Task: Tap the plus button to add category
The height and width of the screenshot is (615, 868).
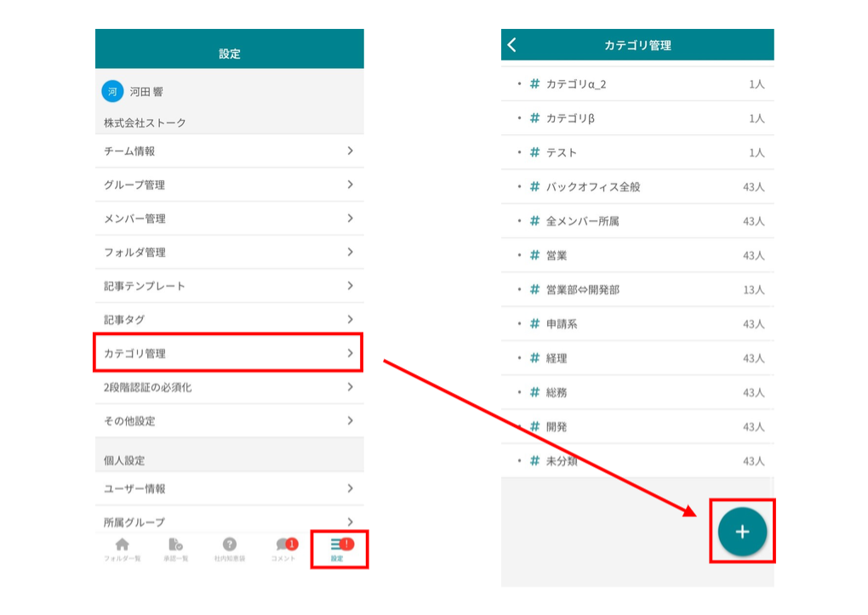Action: [x=742, y=532]
